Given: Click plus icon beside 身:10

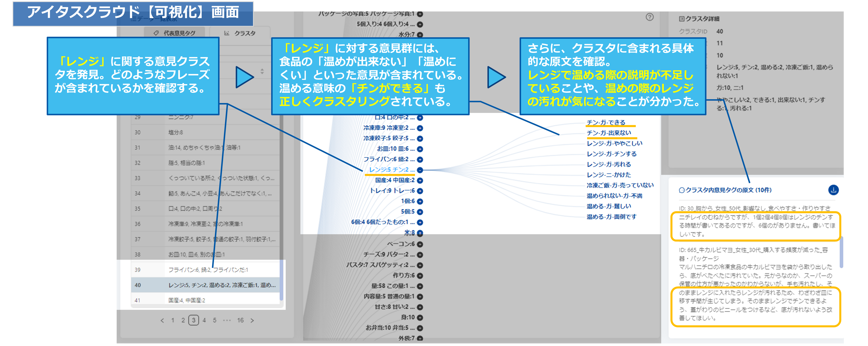Looking at the screenshot, I should pyautogui.click(x=420, y=317).
